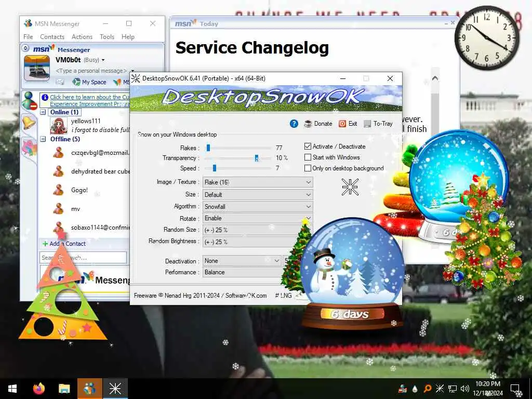
Task: Open My Space in Messenger
Action: (x=89, y=82)
